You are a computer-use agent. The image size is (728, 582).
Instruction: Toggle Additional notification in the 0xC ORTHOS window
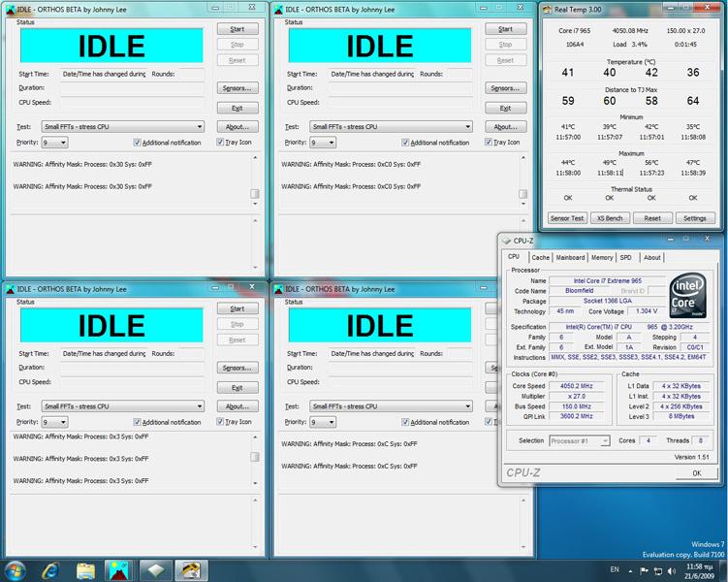tap(405, 422)
